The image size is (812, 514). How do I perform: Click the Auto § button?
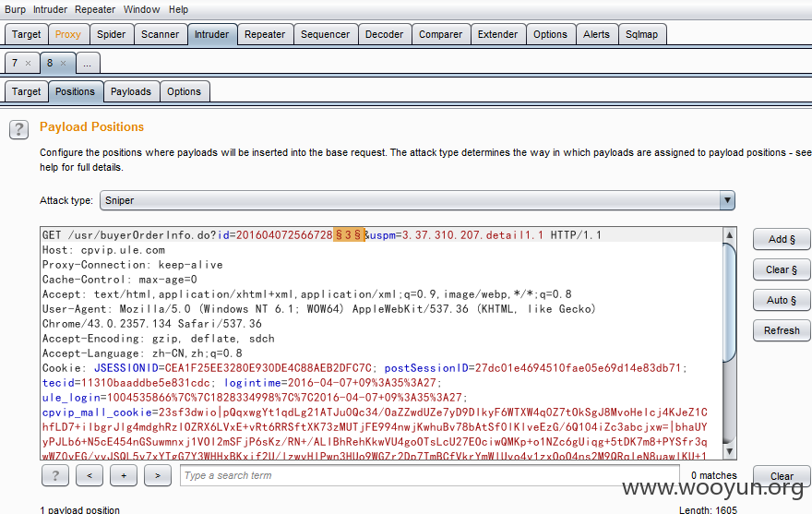click(x=782, y=300)
